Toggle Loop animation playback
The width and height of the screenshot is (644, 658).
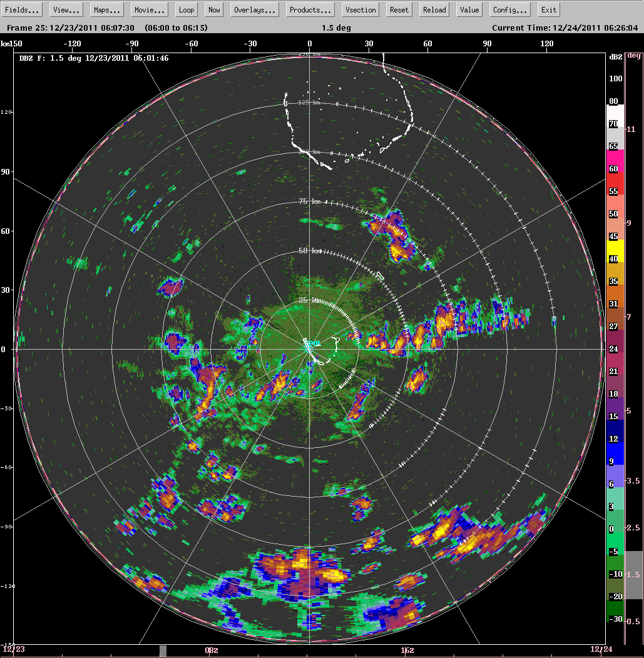[x=186, y=10]
